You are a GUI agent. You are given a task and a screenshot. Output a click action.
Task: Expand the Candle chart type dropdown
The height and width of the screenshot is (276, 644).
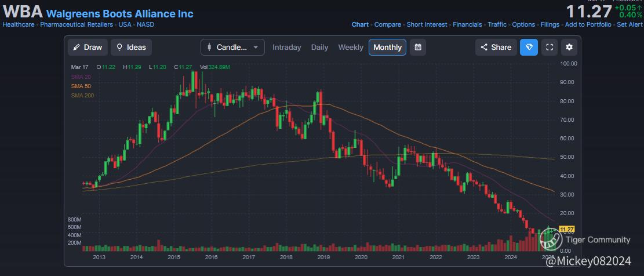232,48
